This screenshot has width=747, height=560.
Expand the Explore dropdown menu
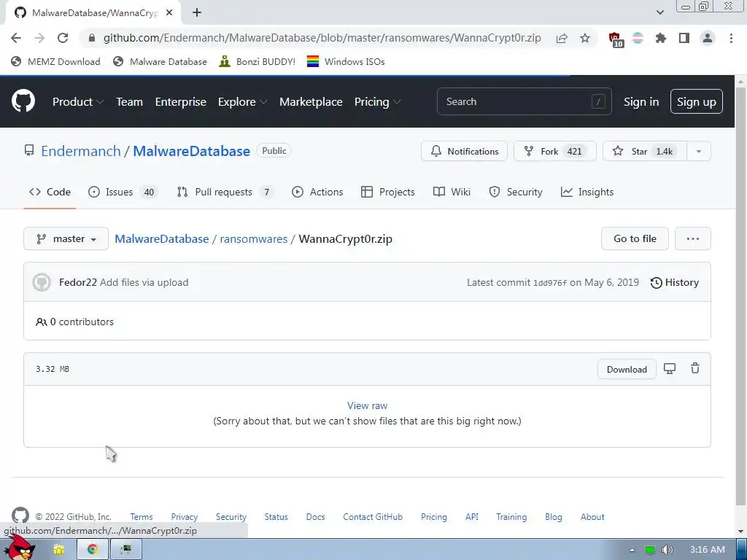pos(242,101)
